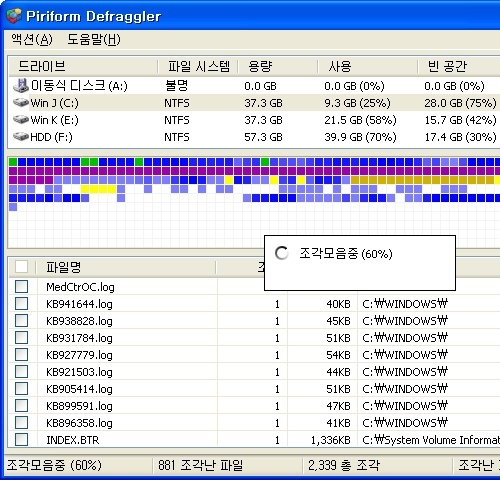Sort by the 빈 공간 column header

(x=459, y=66)
